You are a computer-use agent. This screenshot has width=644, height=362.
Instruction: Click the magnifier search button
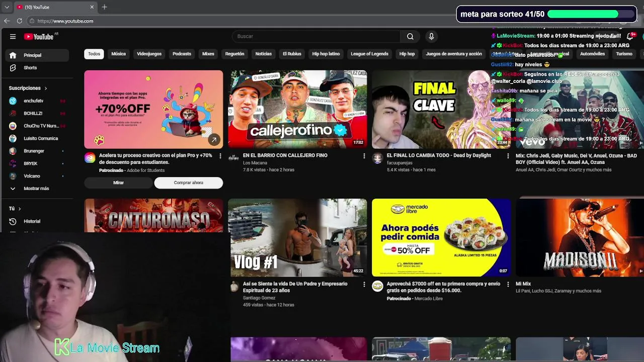(x=410, y=36)
